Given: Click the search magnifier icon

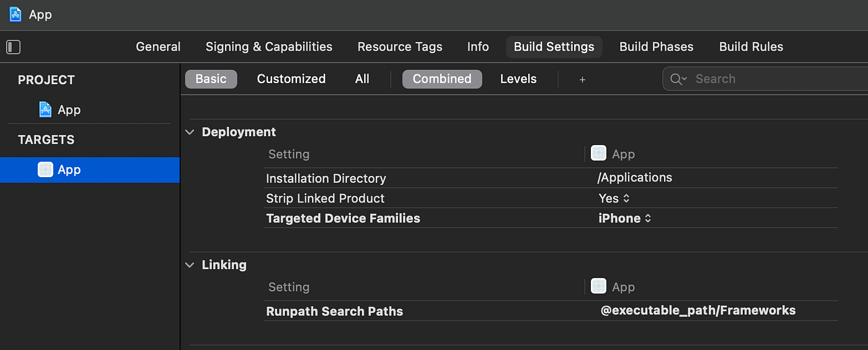Looking at the screenshot, I should click(x=678, y=79).
